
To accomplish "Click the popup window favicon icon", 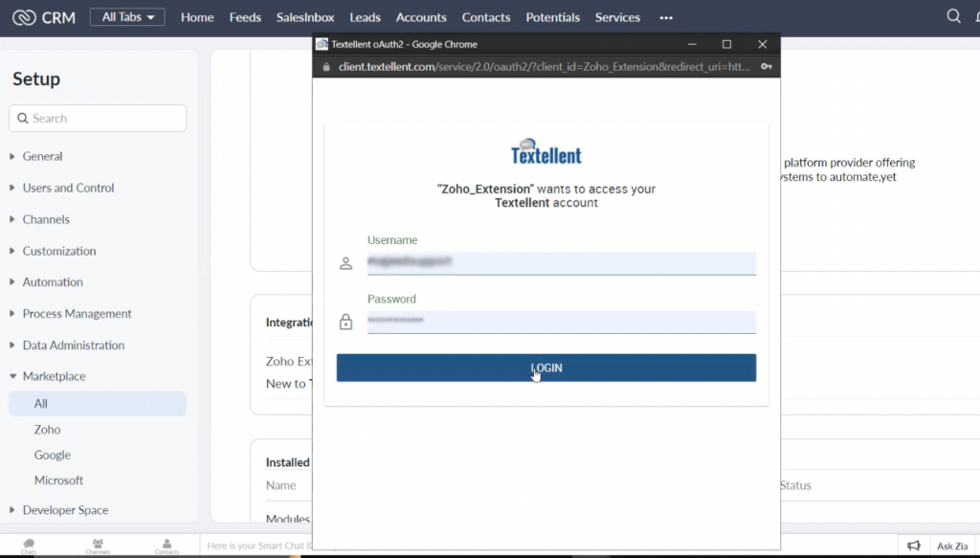I will tap(322, 44).
